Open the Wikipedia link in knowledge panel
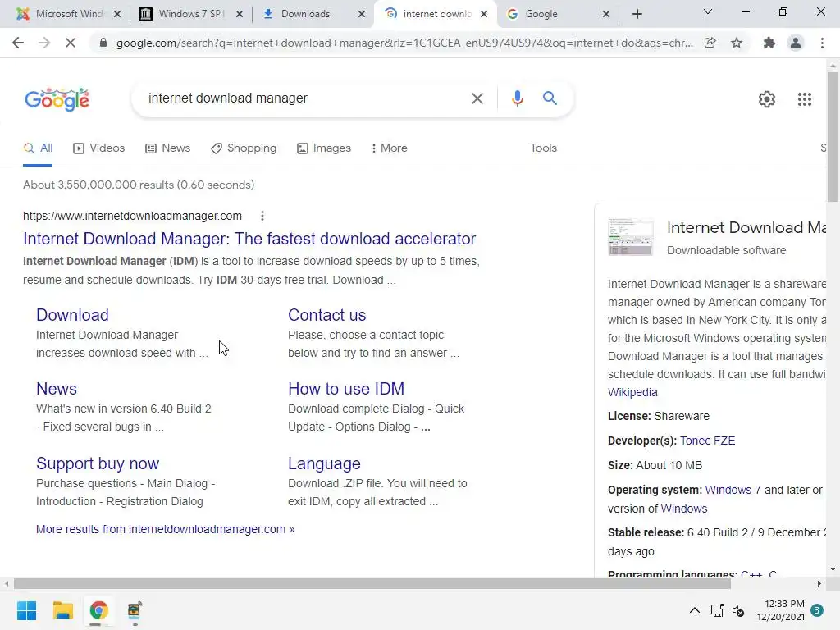 632,392
